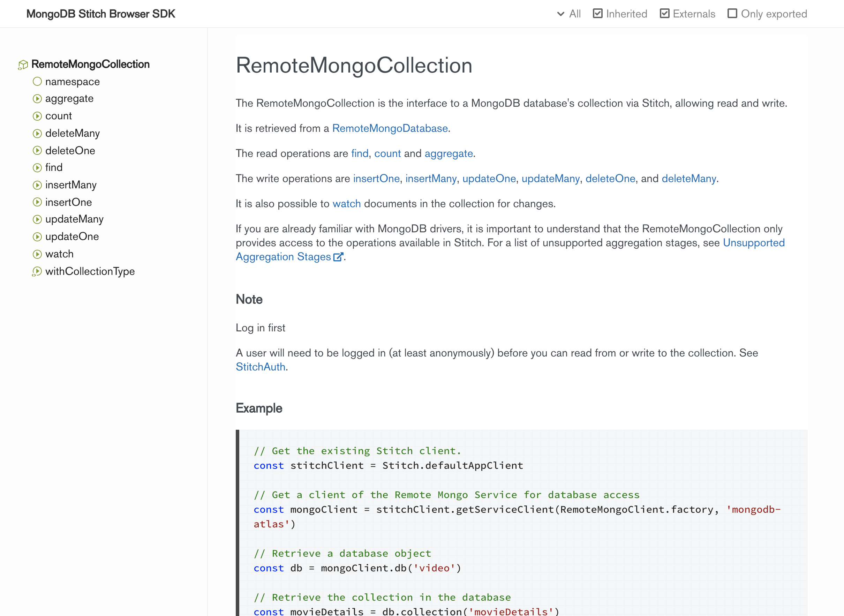Open the RemoteMongoDatabase link

pyautogui.click(x=390, y=128)
